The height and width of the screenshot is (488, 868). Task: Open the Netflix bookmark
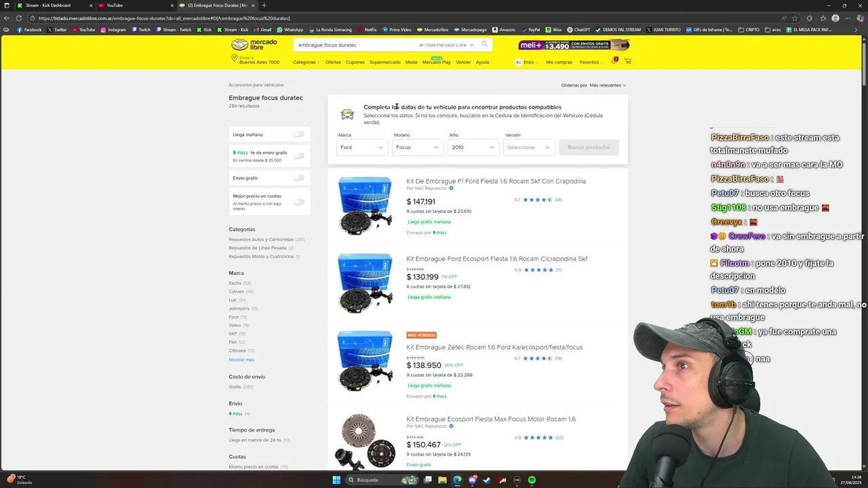click(367, 30)
